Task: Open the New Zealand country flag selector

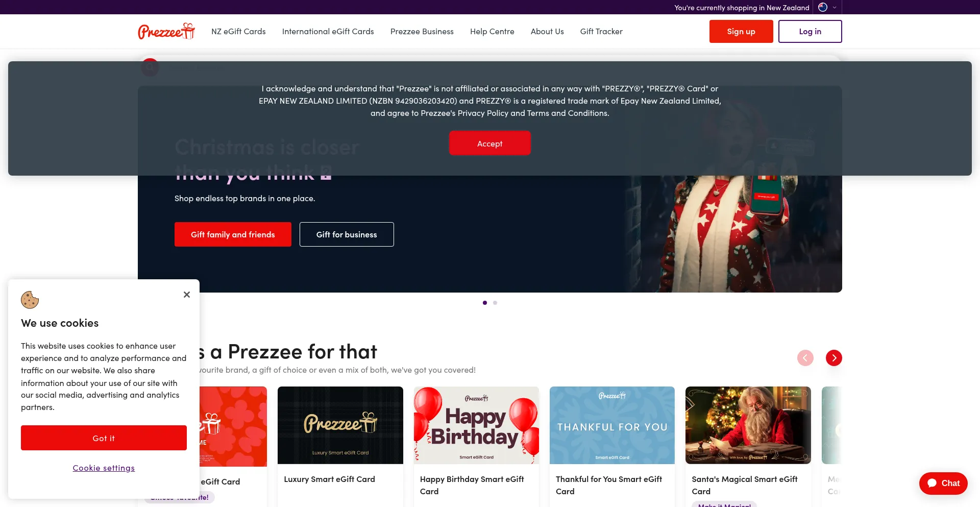Action: 827,7
